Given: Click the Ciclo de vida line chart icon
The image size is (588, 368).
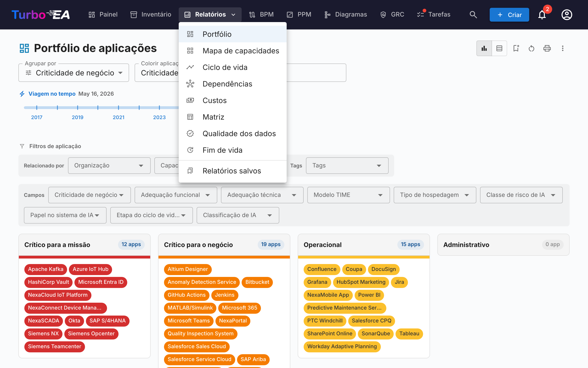Looking at the screenshot, I should click(190, 67).
